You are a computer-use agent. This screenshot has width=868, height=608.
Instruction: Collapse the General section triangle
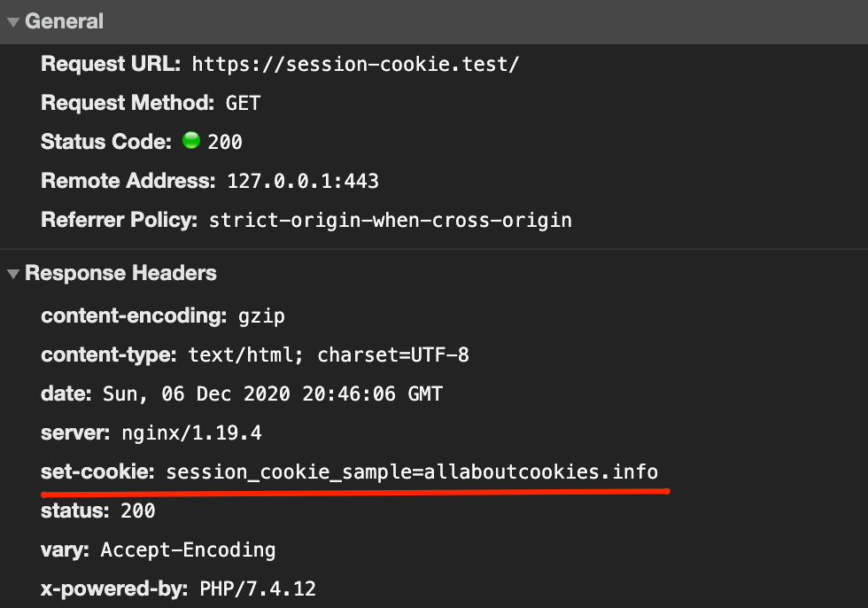[x=13, y=22]
